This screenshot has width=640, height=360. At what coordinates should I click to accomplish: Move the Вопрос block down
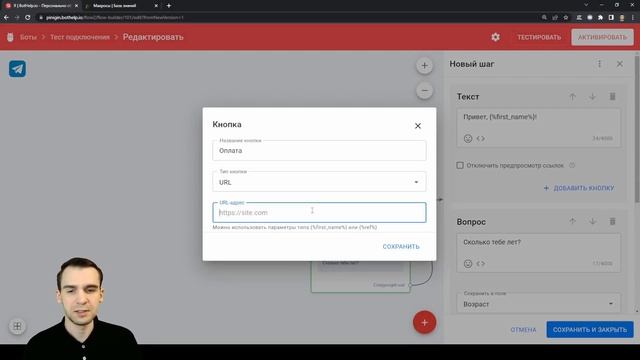tap(592, 222)
